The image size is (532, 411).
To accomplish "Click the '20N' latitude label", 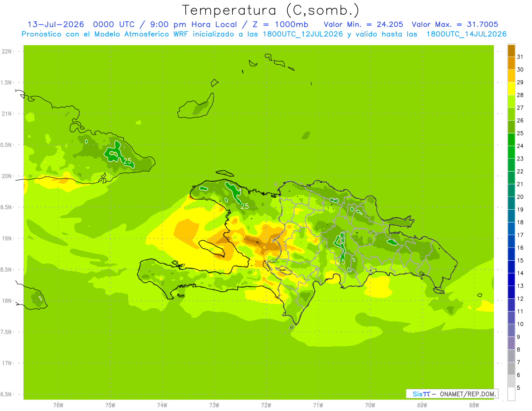I will point(7,176).
